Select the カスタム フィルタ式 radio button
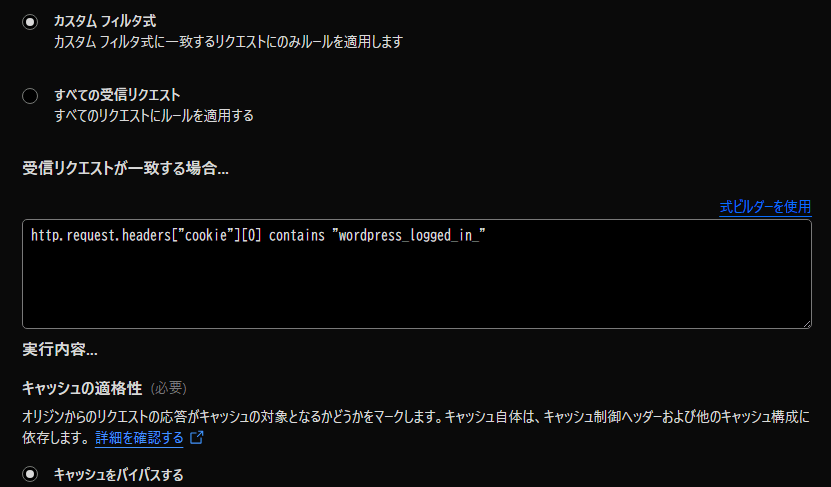Viewport: 831px width, 487px height. pos(30,22)
